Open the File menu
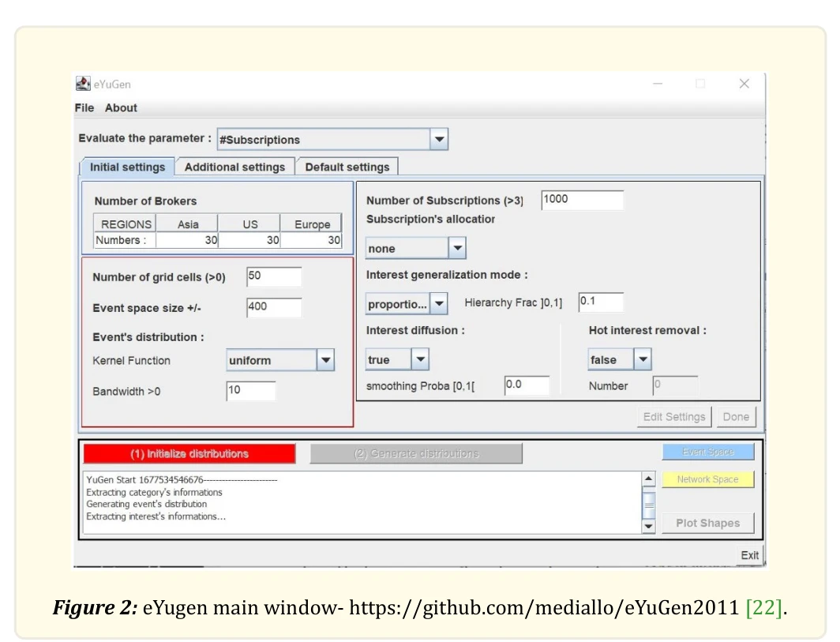 (x=84, y=107)
